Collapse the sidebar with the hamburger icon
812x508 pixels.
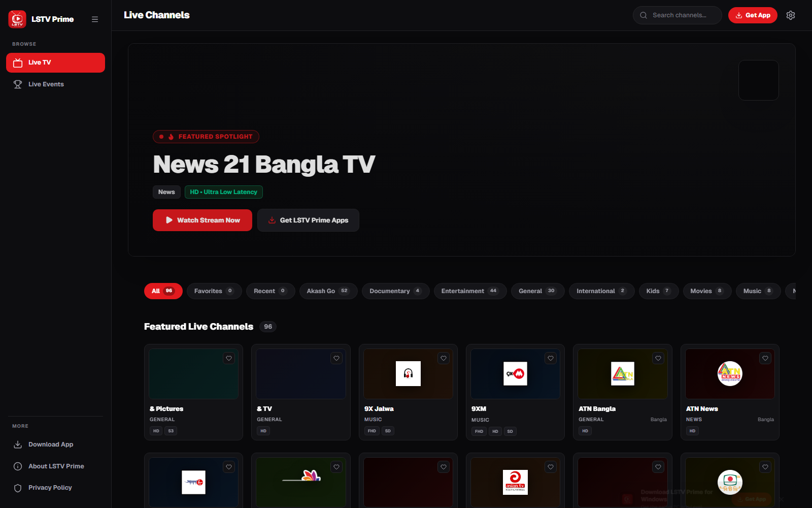[x=95, y=19]
